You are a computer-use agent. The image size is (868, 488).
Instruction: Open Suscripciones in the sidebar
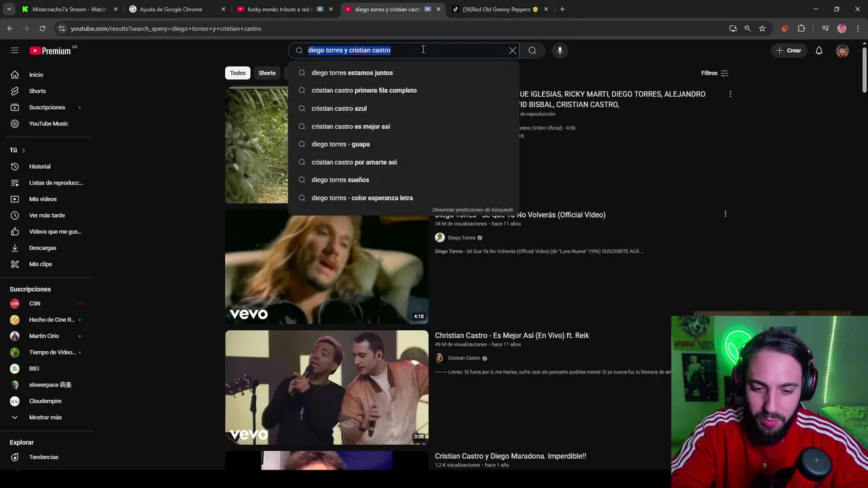tap(47, 107)
